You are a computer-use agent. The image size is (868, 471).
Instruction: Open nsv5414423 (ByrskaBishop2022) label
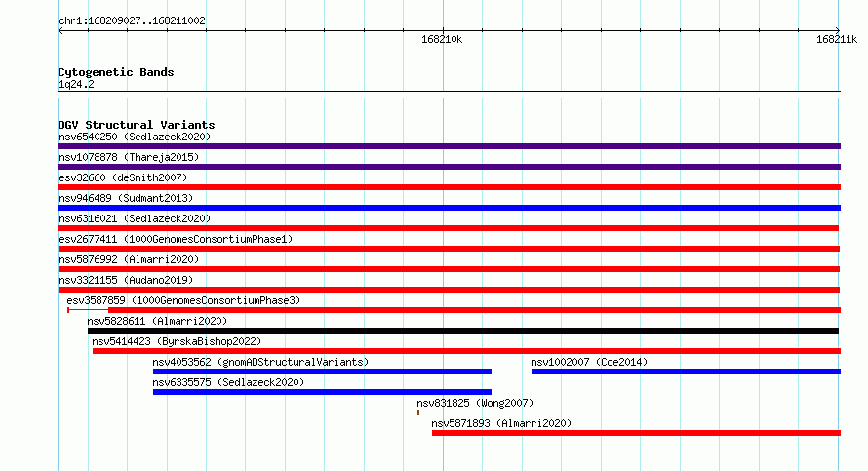(177, 341)
